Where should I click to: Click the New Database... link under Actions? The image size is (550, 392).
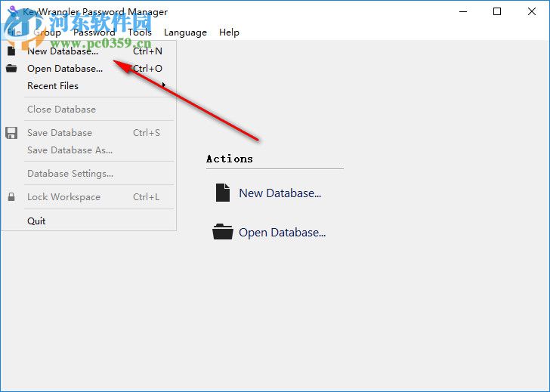click(280, 193)
